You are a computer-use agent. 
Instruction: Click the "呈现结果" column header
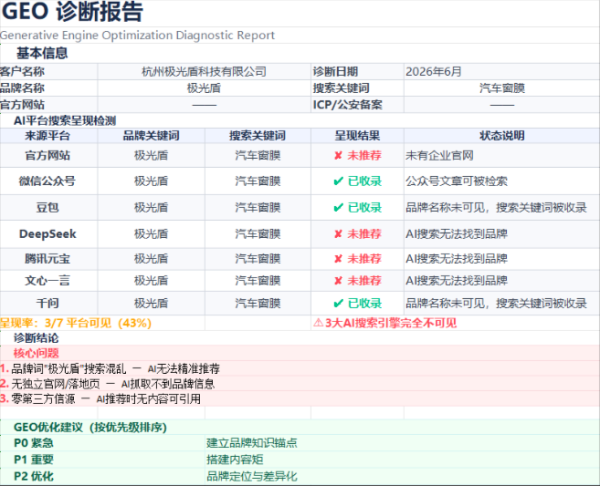pos(357,135)
